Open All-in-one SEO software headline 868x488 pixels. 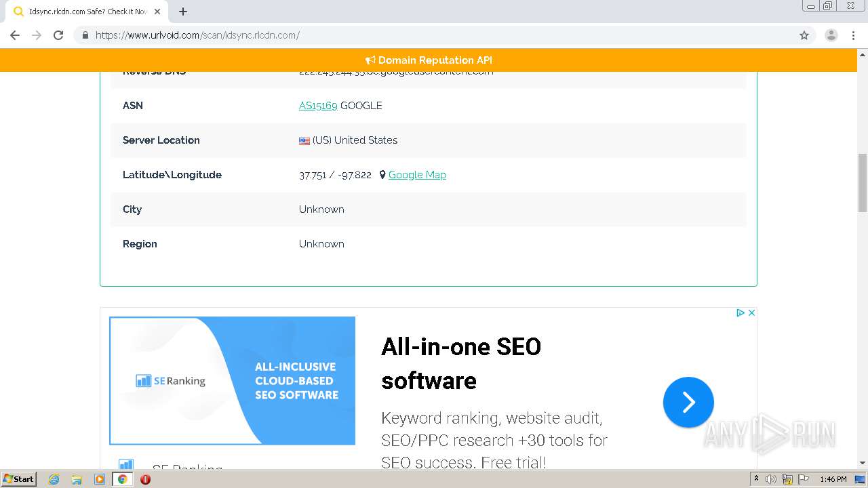[461, 363]
